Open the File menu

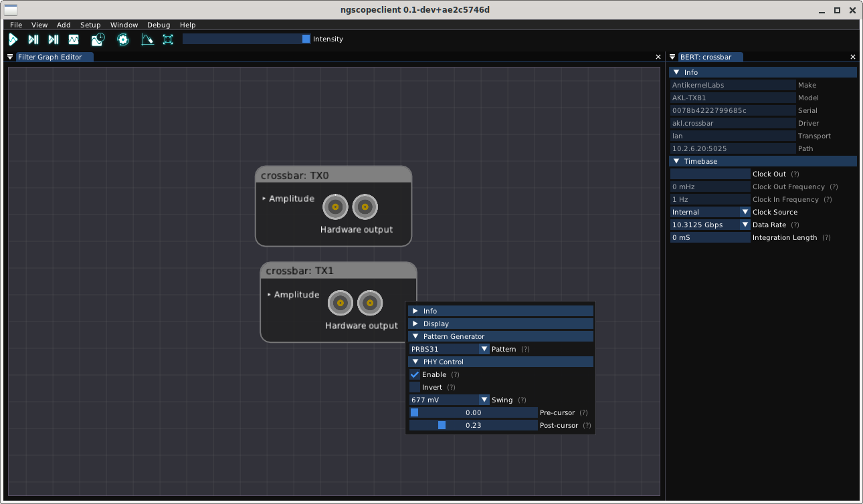(x=16, y=25)
